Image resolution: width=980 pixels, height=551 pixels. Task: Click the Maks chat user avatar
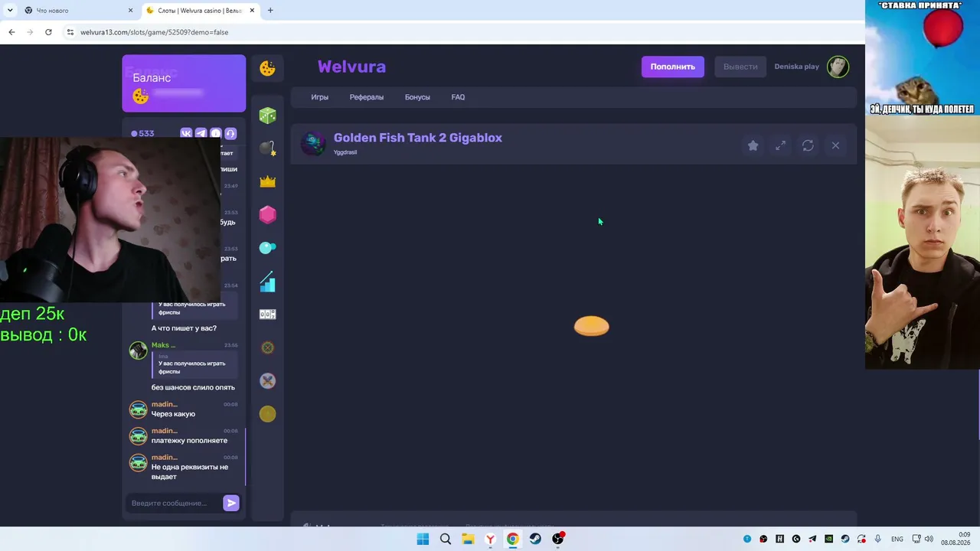point(138,350)
